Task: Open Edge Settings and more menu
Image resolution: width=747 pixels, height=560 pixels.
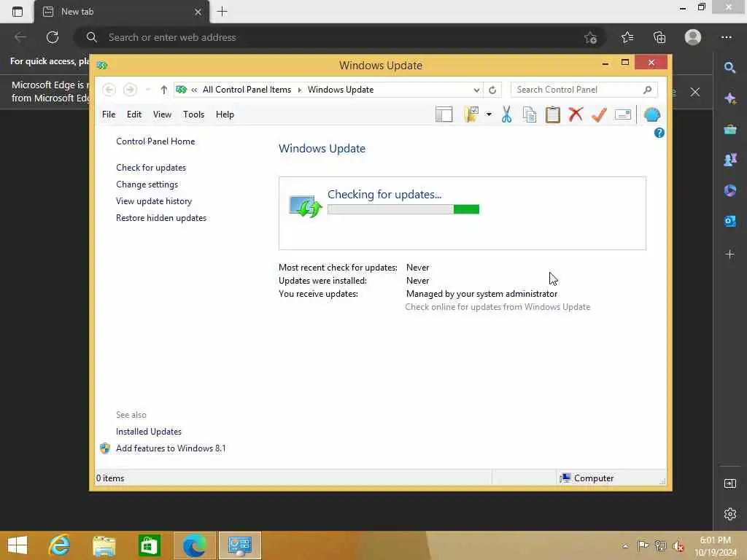Action: click(x=727, y=37)
